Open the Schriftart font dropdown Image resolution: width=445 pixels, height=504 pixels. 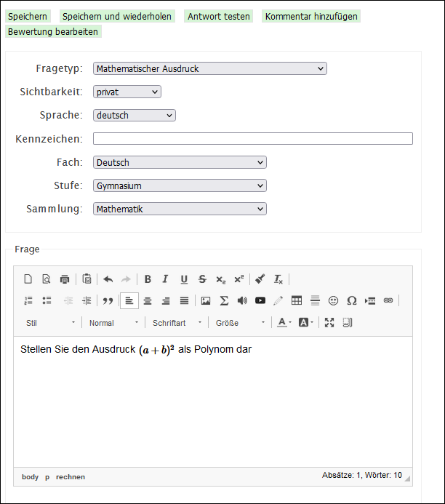(177, 323)
